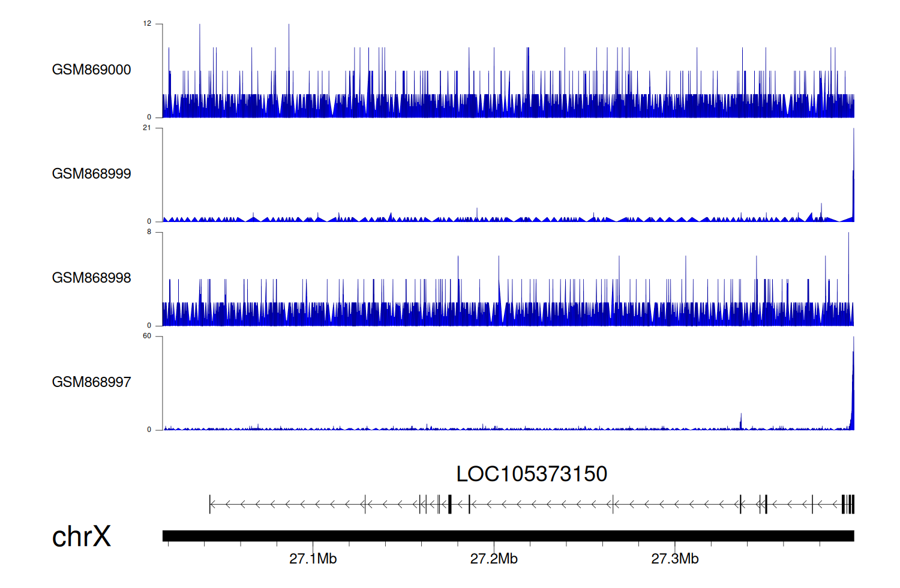Click the 27.1Mb axis position label

313,559
